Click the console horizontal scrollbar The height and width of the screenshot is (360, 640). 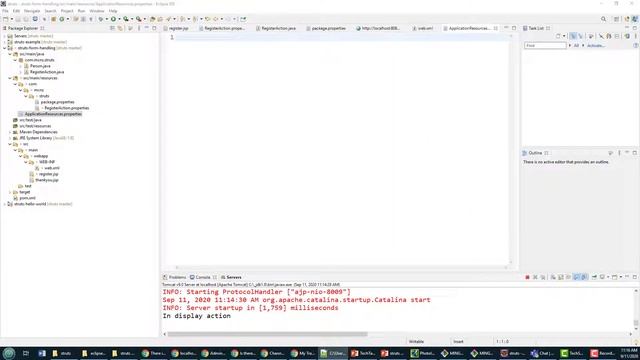pyautogui.click(x=267, y=334)
